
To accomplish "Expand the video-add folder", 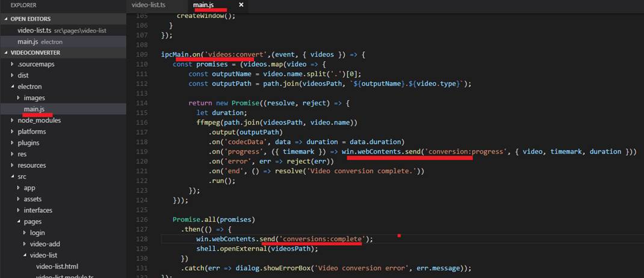I will click(45, 244).
